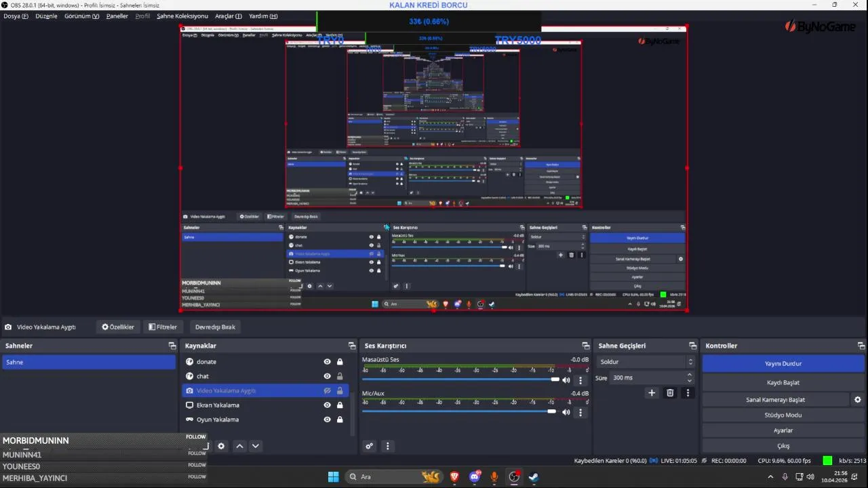Undock the Ses Karıştırıcı panel
The height and width of the screenshot is (488, 868).
[586, 346]
